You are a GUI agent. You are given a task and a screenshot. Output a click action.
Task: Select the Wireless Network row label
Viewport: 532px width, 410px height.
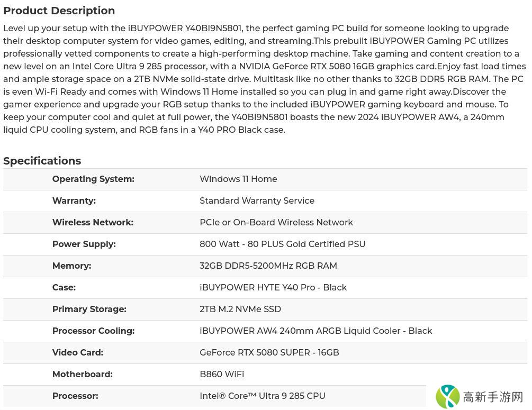pos(93,223)
